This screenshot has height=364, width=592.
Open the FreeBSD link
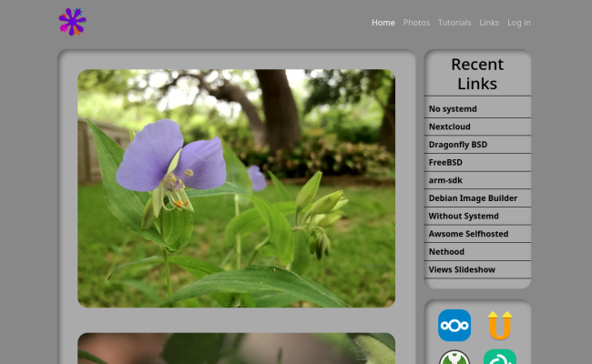tap(445, 162)
